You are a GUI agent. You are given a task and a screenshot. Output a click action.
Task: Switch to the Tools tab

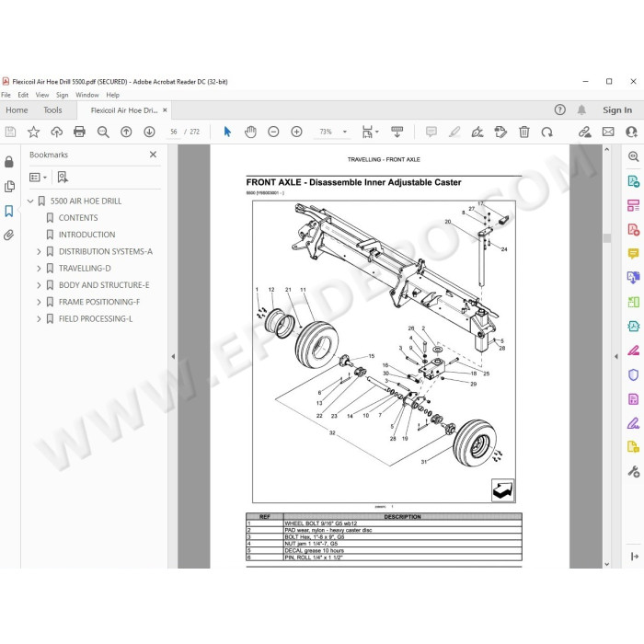pyautogui.click(x=52, y=110)
